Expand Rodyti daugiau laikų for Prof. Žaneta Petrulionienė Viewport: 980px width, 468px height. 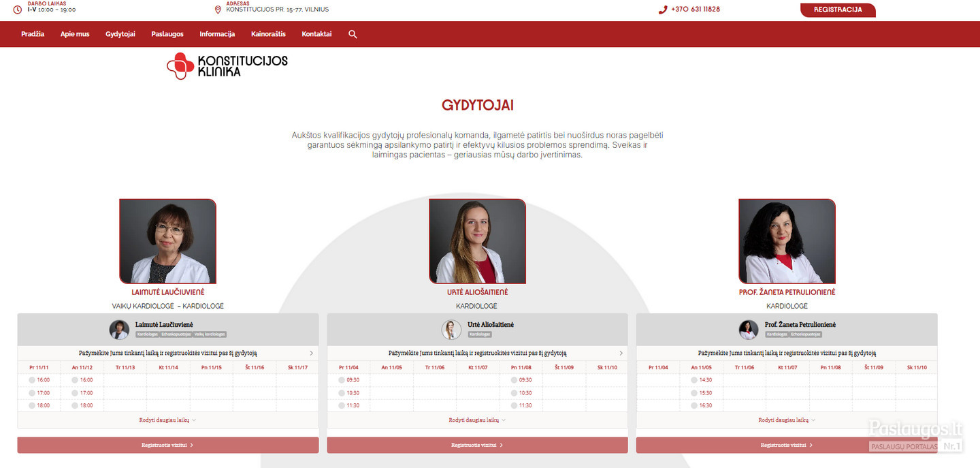pyautogui.click(x=787, y=420)
